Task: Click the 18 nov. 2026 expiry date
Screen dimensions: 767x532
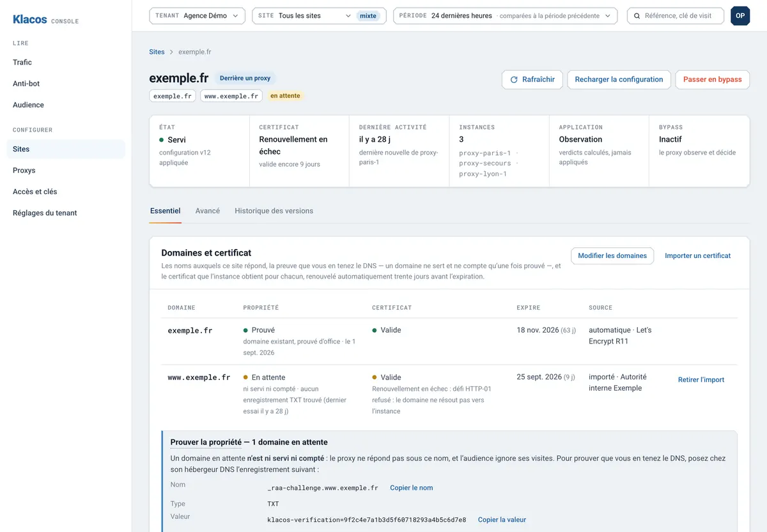Action: (537, 330)
